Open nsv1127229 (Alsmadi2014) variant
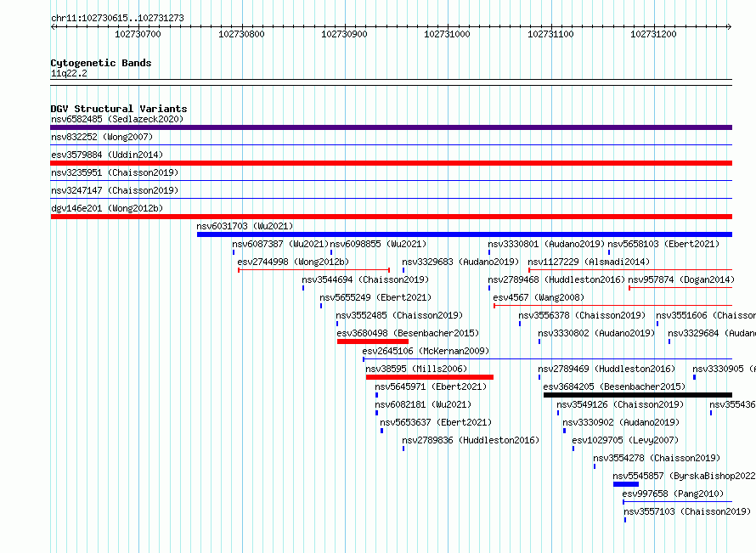 tap(589, 262)
